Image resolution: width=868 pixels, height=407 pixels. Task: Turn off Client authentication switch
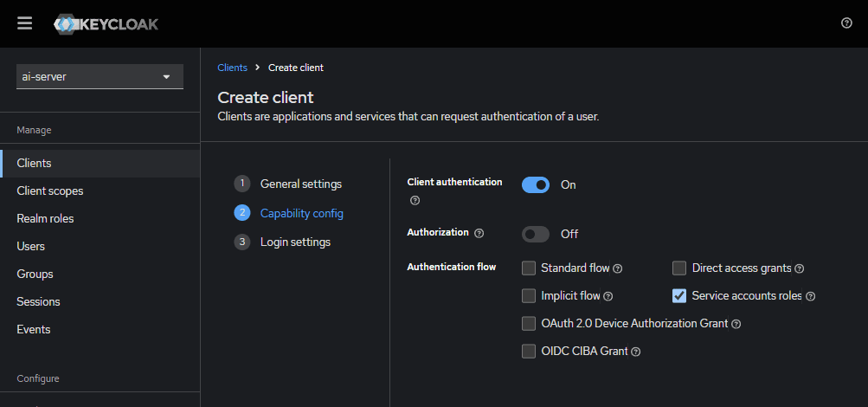[536, 185]
